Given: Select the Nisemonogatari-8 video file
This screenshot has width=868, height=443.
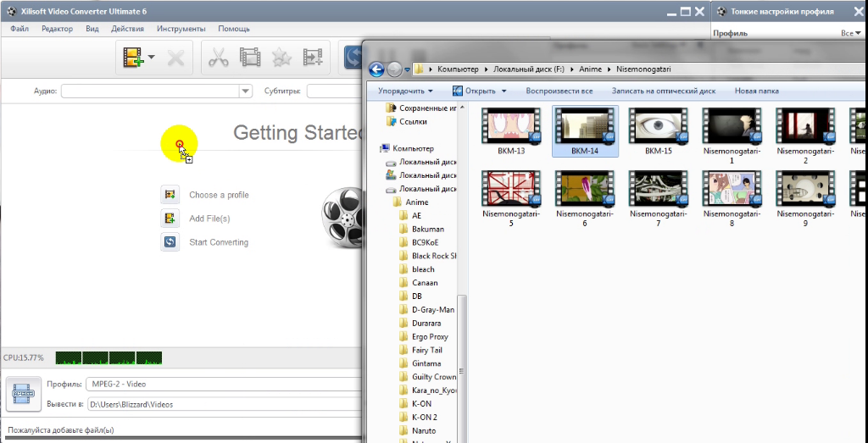Looking at the screenshot, I should pos(732,199).
